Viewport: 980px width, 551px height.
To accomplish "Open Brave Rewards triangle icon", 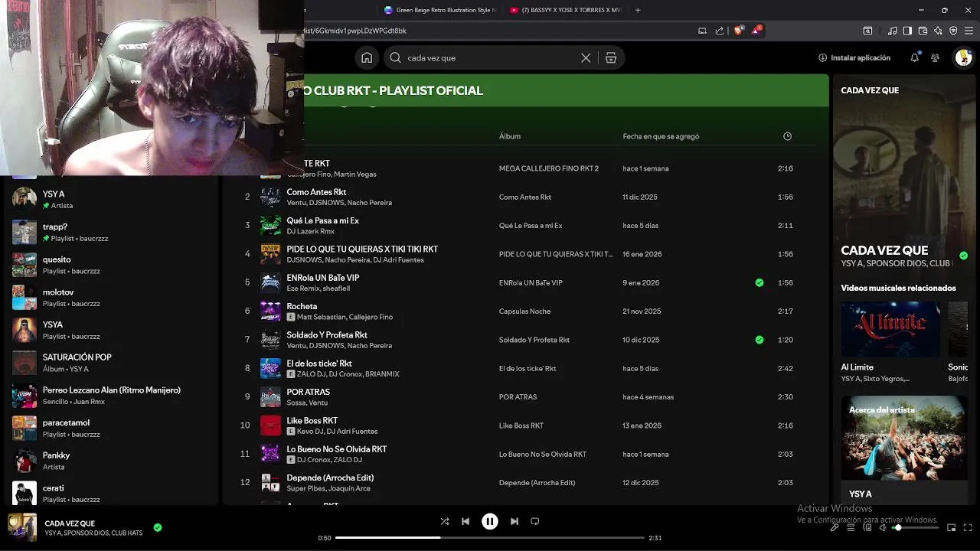I will pos(757,31).
